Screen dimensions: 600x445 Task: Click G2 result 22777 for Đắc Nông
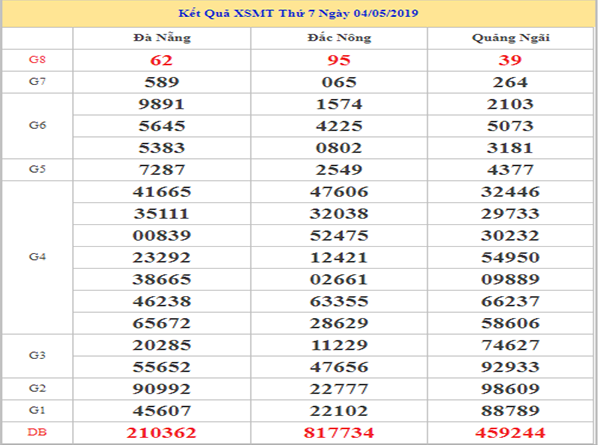(x=339, y=388)
